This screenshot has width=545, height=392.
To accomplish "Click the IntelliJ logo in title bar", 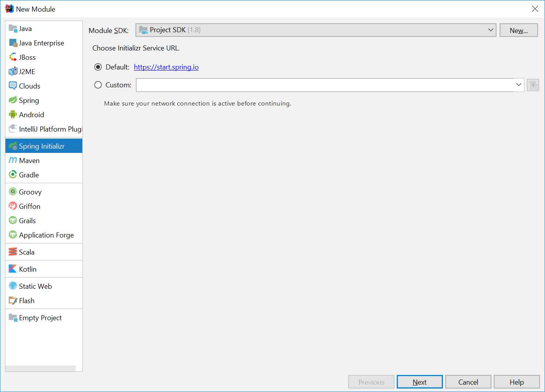I will click(9, 9).
